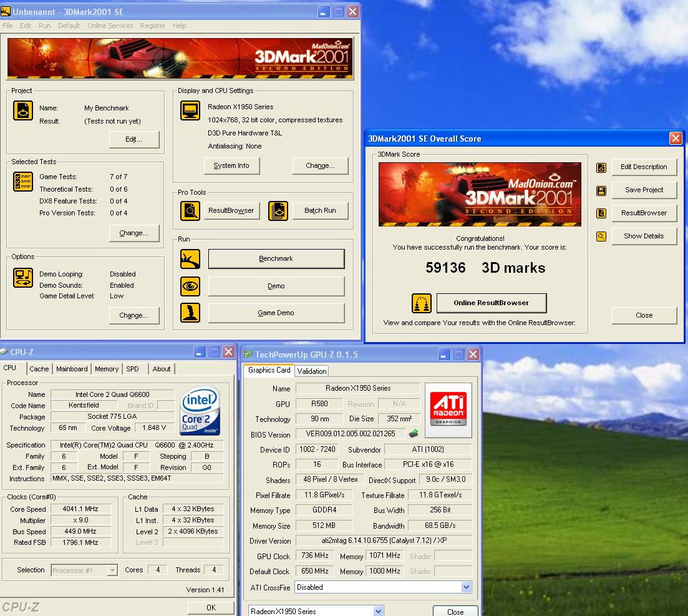Click the Benchmark button to run tests
The width and height of the screenshot is (688, 616).
276,258
